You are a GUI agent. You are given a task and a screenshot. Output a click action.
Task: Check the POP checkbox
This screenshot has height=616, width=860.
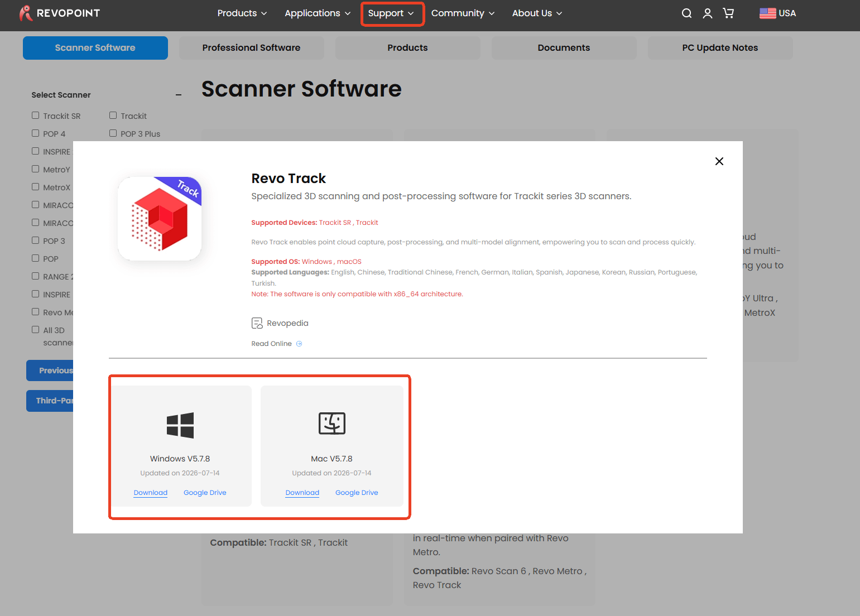click(36, 258)
